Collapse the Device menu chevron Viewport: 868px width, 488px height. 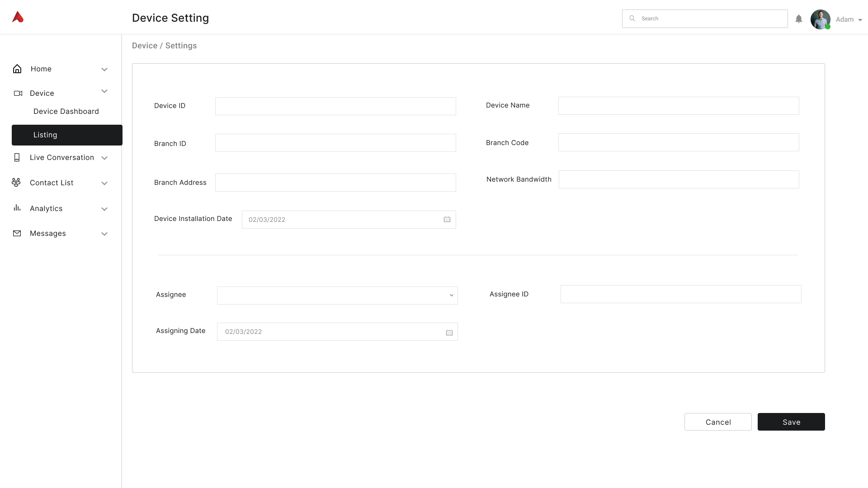point(104,91)
